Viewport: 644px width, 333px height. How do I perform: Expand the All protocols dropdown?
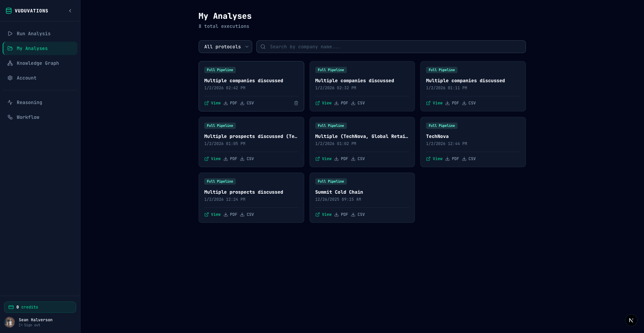tap(225, 47)
